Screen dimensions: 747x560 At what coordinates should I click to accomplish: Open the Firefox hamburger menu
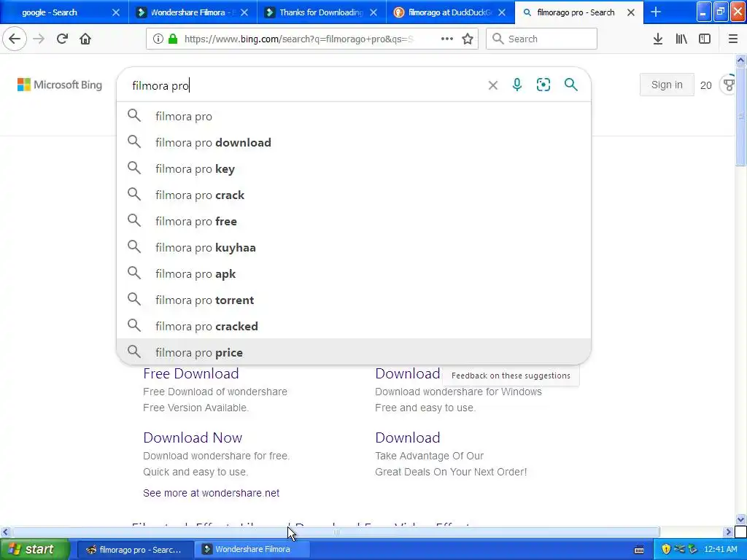[x=733, y=39]
